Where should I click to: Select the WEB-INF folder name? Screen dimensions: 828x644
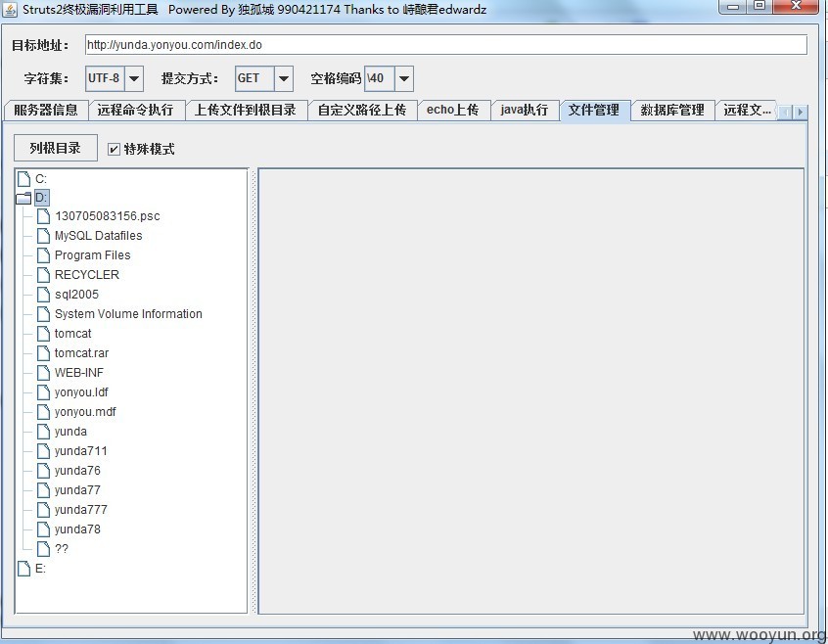coord(79,372)
